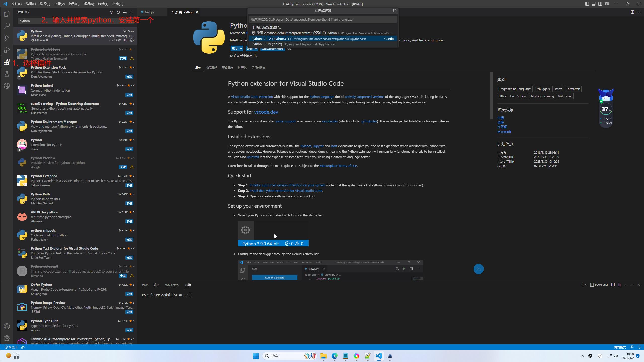Choose 输入解释器路径 option
644x362 pixels.
point(323,27)
